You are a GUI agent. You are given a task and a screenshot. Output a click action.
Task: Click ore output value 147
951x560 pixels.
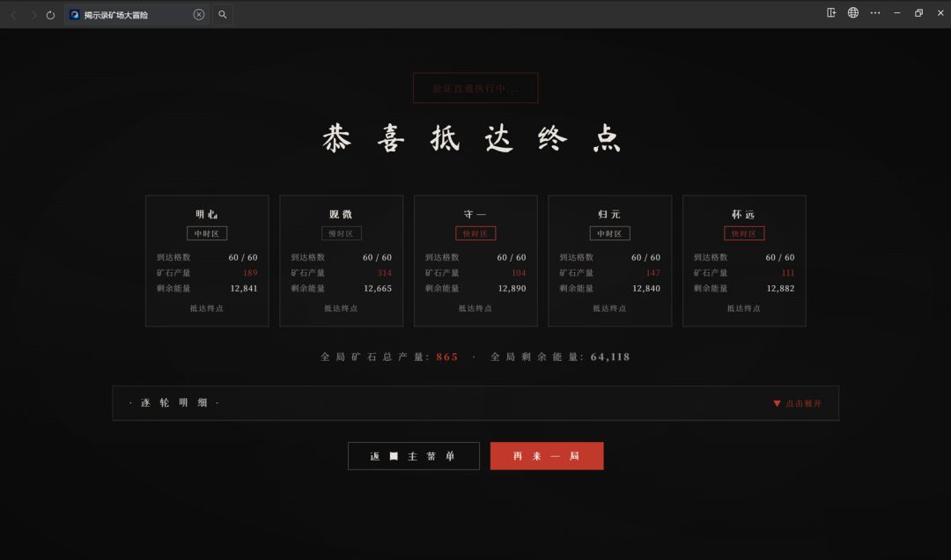click(x=653, y=273)
